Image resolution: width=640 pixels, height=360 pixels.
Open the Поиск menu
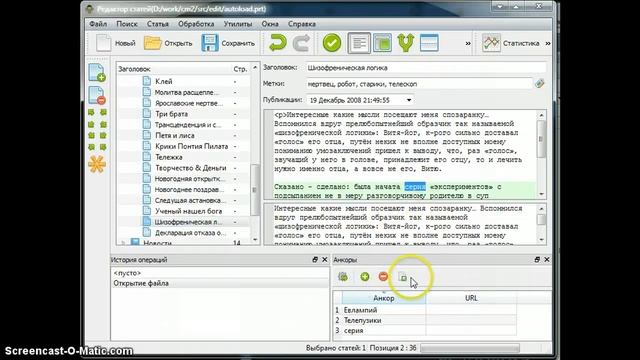[x=127, y=24]
